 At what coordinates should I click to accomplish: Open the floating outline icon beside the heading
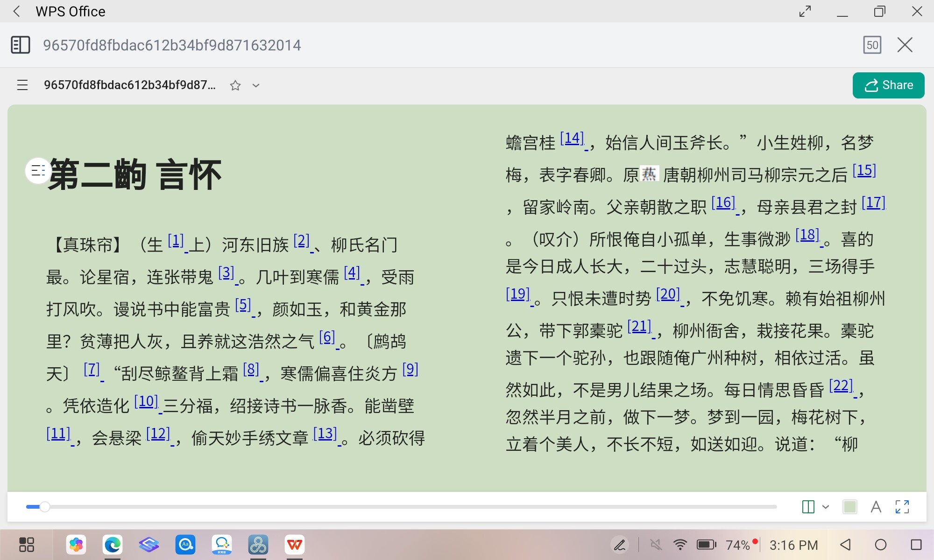tap(37, 171)
